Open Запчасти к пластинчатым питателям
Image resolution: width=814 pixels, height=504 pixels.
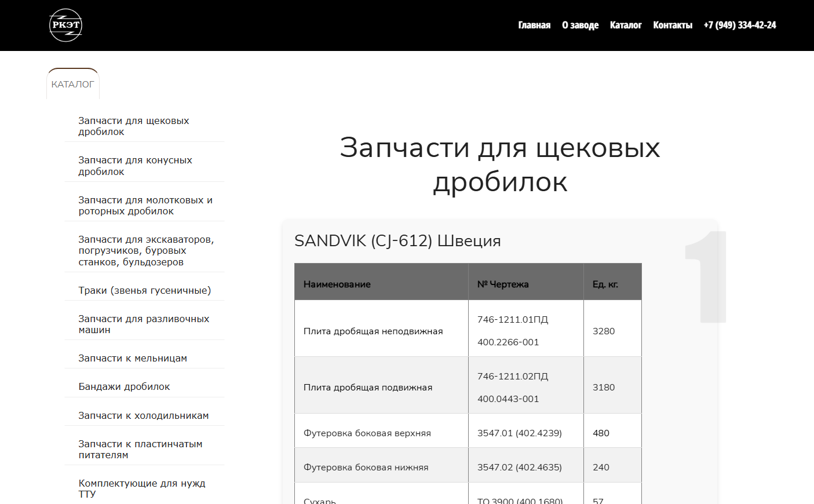[140, 449]
